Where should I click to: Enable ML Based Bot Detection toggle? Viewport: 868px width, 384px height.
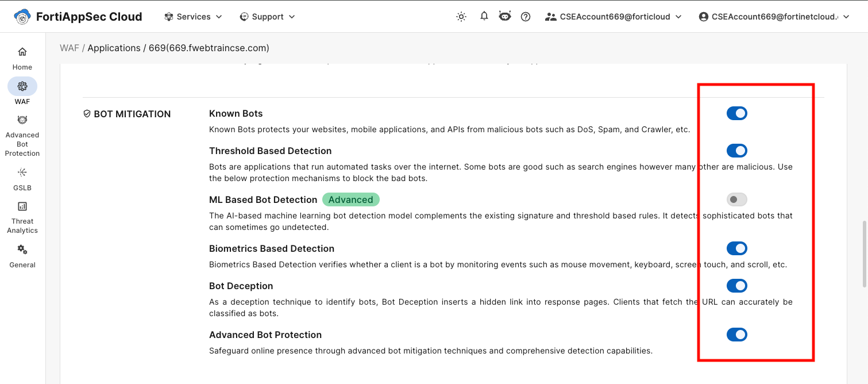click(737, 199)
